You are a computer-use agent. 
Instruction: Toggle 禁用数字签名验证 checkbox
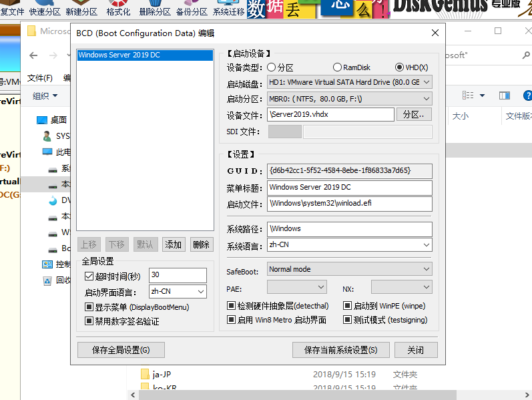point(89,321)
